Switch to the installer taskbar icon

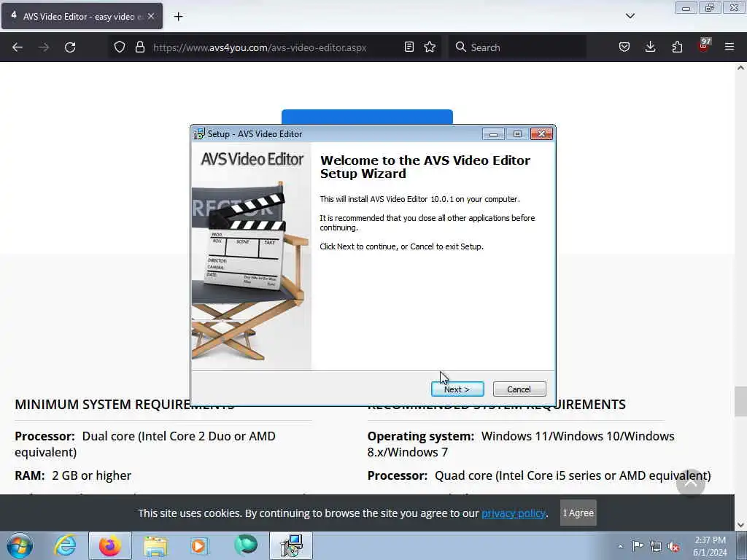(291, 545)
